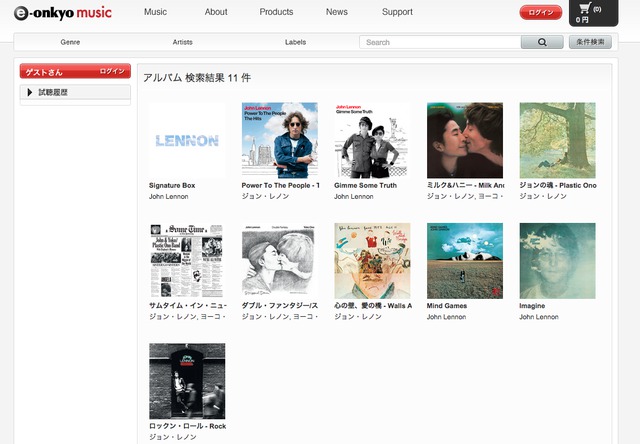640x444 pixels.
Task: Select the Power To The People album cover
Action: 279,140
